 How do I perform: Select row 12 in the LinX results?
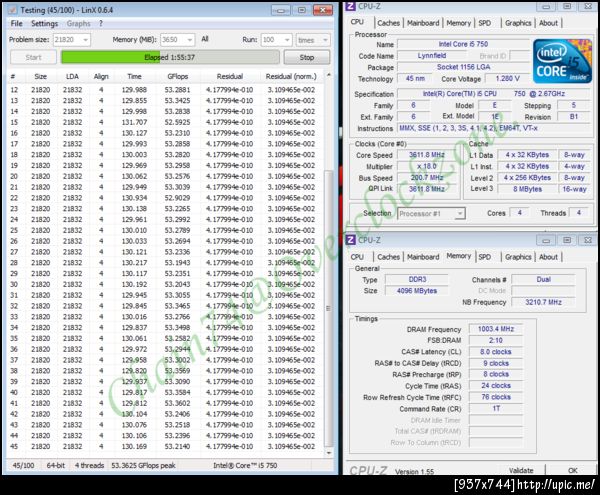click(165, 90)
